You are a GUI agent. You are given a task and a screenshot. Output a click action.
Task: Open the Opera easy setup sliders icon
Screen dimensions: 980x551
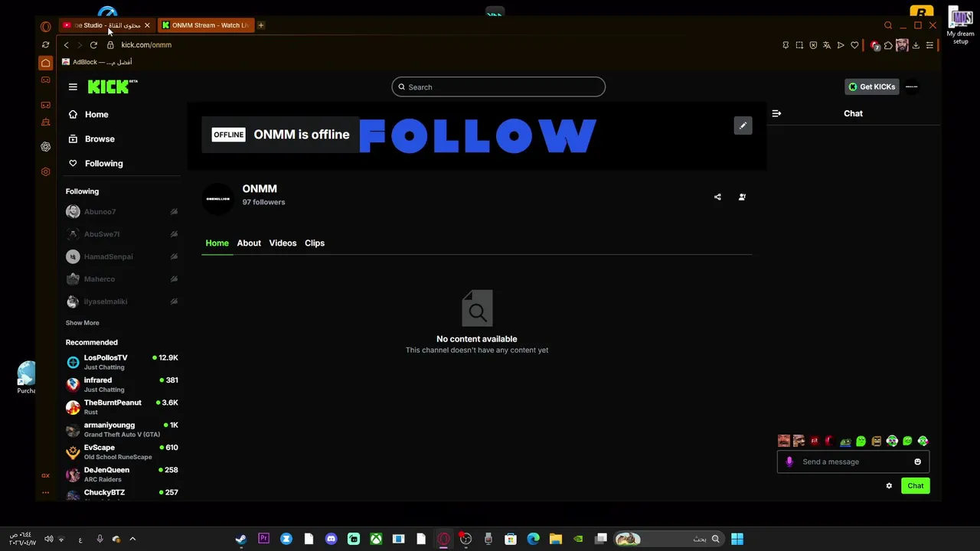(x=929, y=45)
